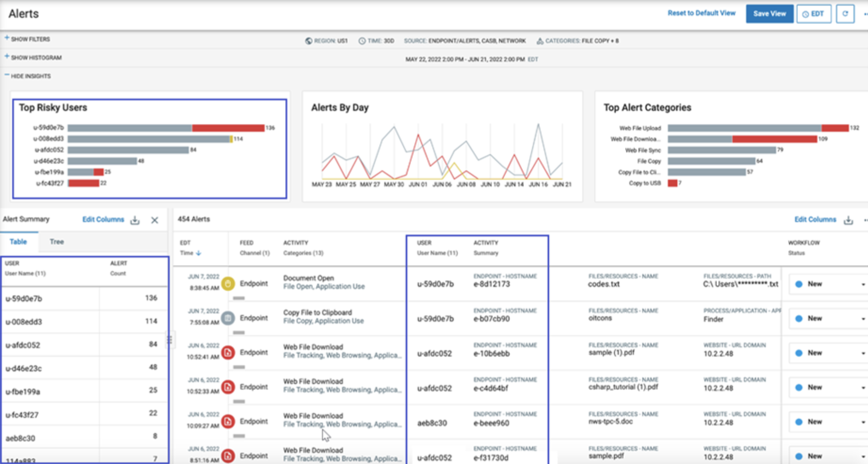868x464 pixels.
Task: Click the gray Copy File to Clipboard icon
Action: [228, 318]
